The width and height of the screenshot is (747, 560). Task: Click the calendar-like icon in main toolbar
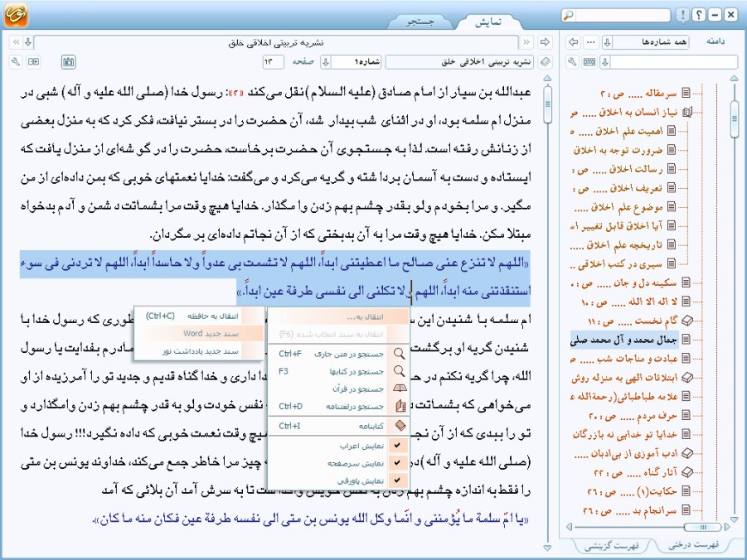(x=69, y=62)
